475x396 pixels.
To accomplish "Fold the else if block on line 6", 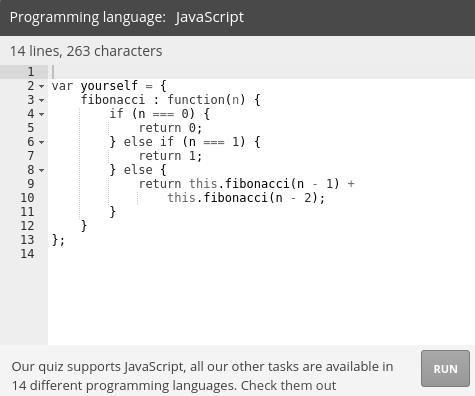I will pos(41,142).
